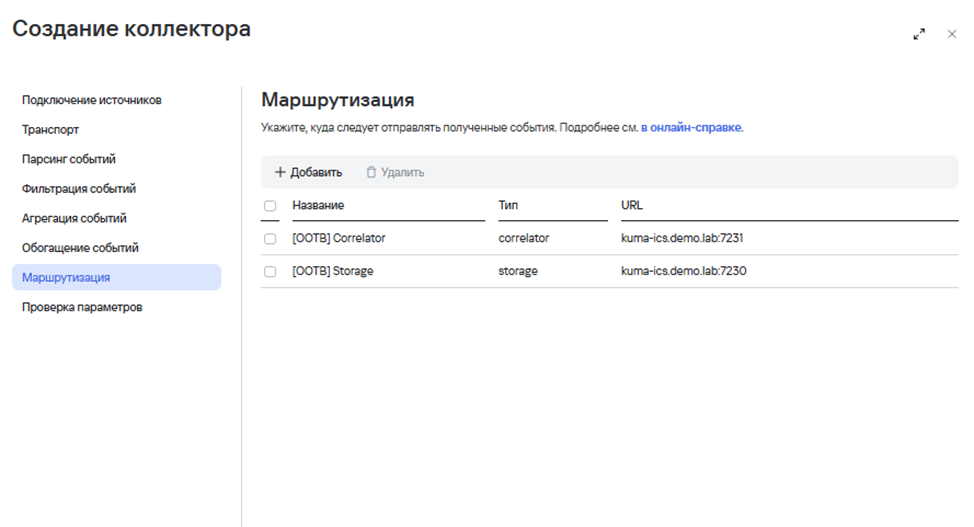Open the [OOTB] Correlator destination entry
The width and height of the screenshot is (974, 527).
coord(338,239)
